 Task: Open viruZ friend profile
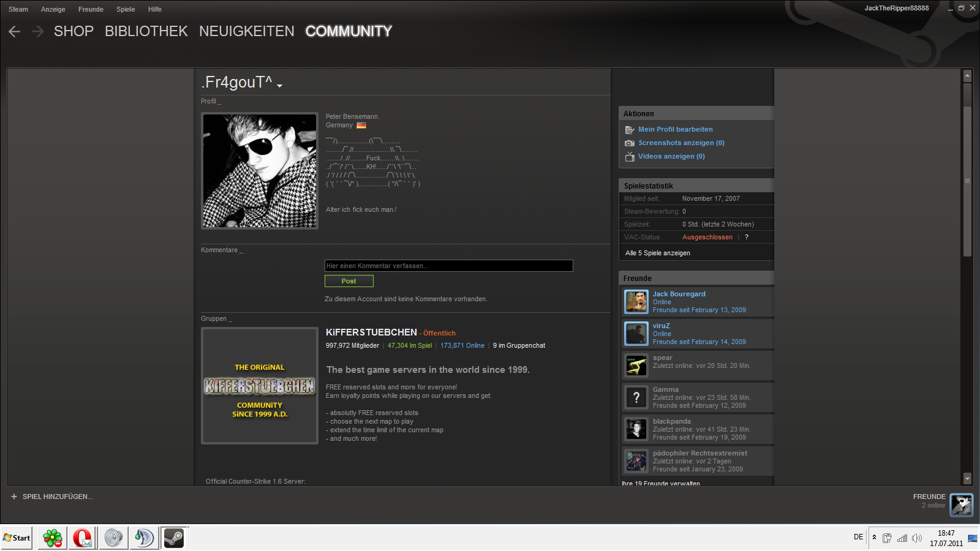tap(661, 326)
